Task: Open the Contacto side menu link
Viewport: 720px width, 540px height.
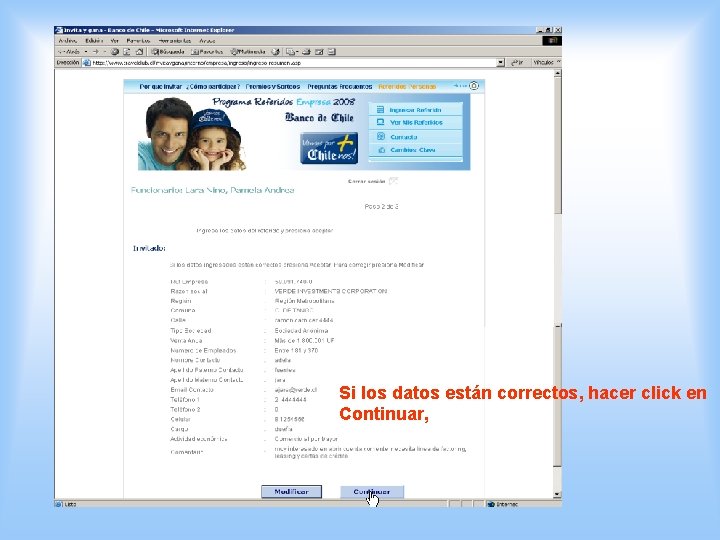Action: click(404, 137)
